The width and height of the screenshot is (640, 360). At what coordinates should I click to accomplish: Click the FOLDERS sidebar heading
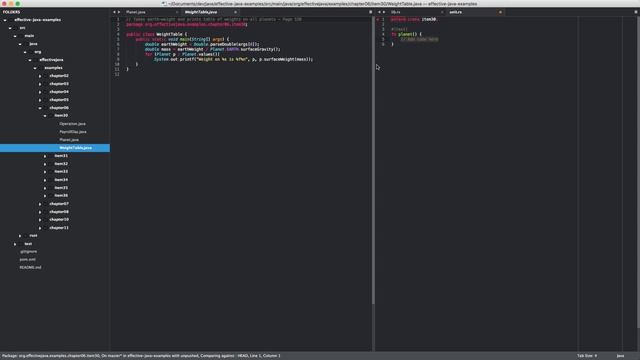pos(11,12)
